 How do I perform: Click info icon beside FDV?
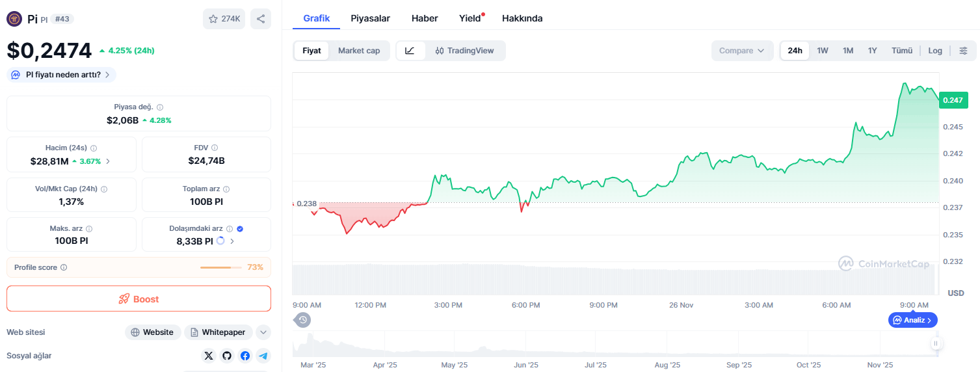[x=215, y=148]
